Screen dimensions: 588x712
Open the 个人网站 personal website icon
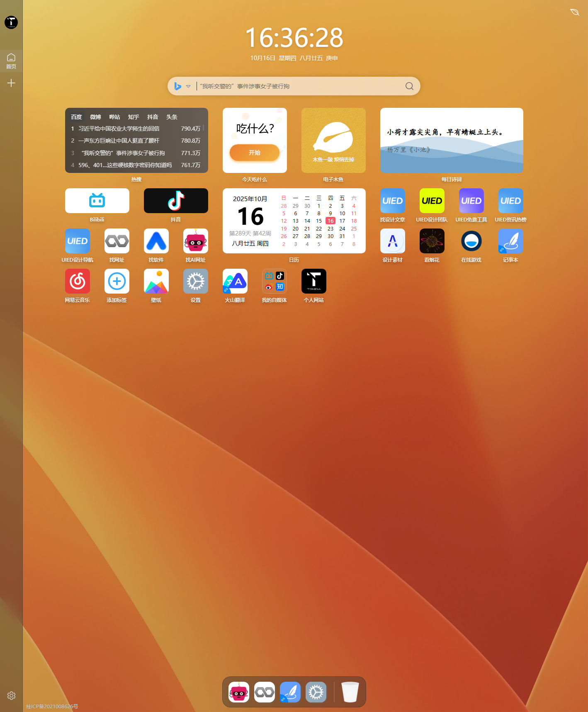tap(313, 281)
